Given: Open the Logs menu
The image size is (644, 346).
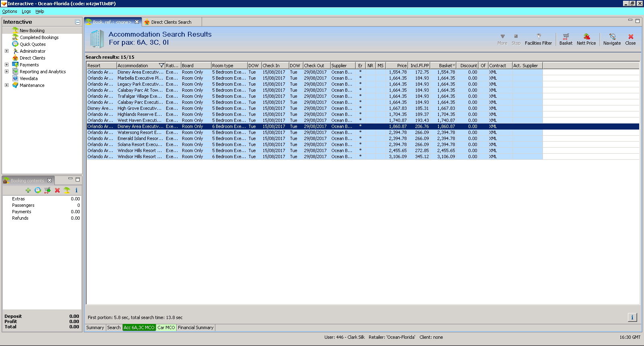Looking at the screenshot, I should tap(26, 11).
